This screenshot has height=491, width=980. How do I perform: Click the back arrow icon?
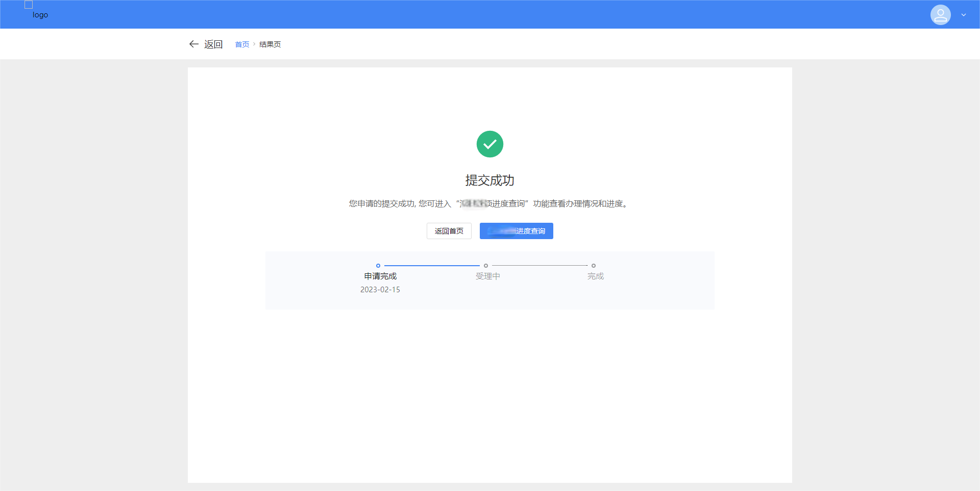click(x=193, y=44)
